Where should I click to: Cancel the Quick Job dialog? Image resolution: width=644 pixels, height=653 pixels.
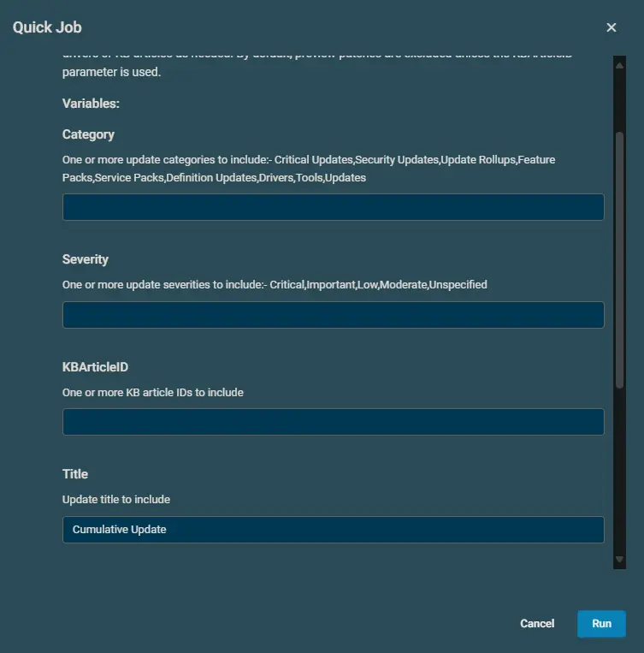(x=537, y=623)
